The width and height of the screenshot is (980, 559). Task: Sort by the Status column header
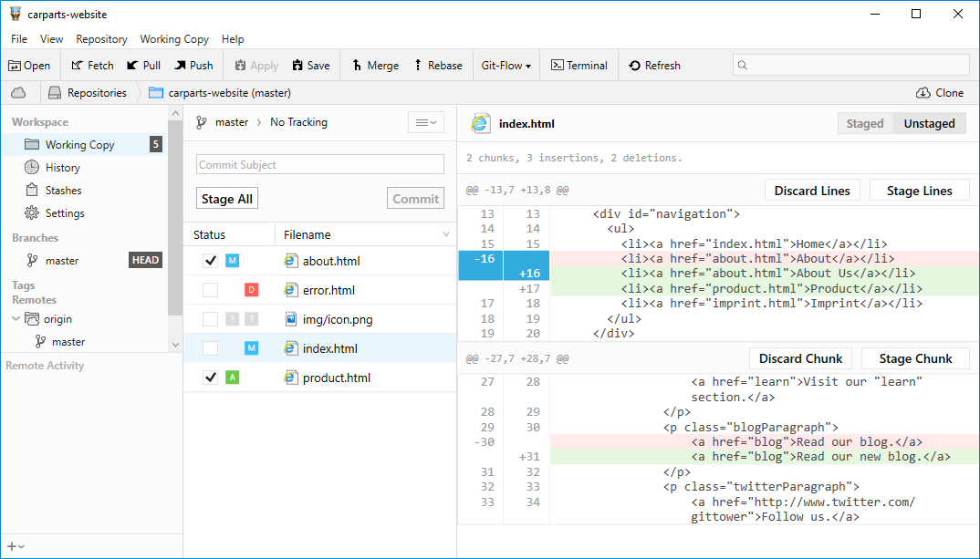click(229, 235)
